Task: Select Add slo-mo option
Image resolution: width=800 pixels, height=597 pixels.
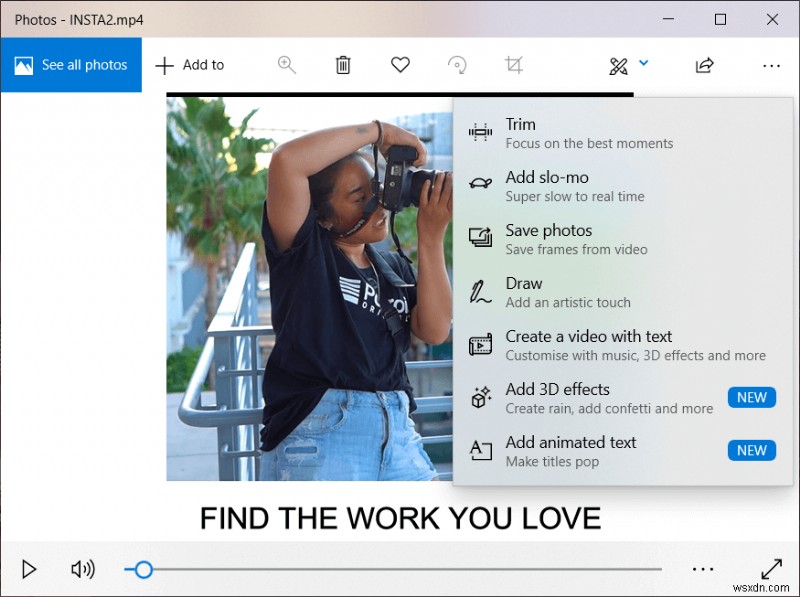Action: 575,186
